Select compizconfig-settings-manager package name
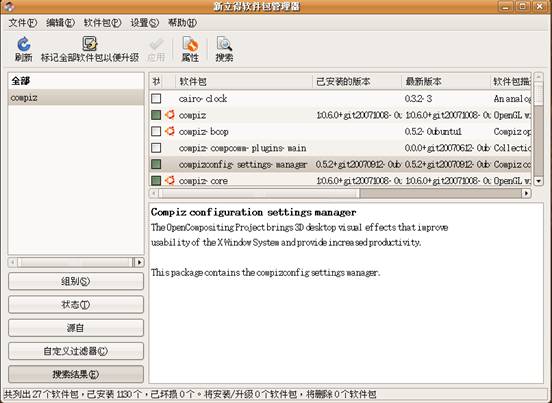Screen dimensions: 552x403 tap(243, 164)
